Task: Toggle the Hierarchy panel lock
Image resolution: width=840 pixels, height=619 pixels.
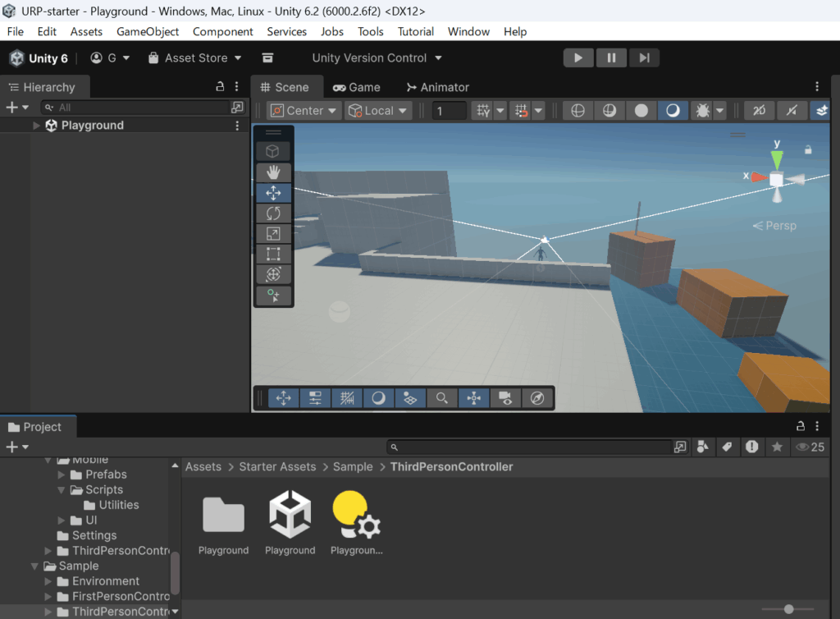Action: [x=220, y=87]
